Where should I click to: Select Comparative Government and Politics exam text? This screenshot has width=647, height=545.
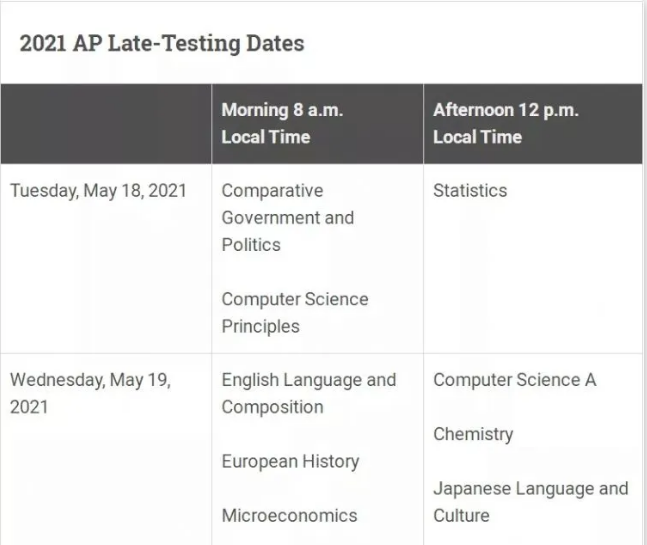click(x=288, y=217)
